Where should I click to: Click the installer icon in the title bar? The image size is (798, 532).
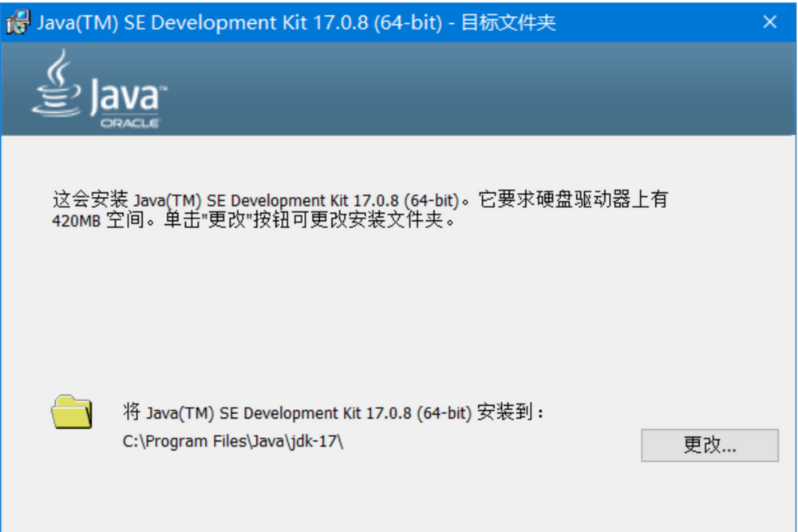point(18,22)
